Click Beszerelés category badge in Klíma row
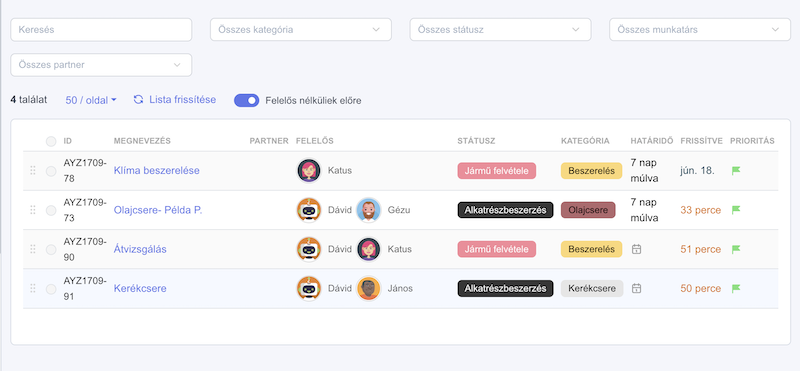The height and width of the screenshot is (371, 800). [x=591, y=170]
